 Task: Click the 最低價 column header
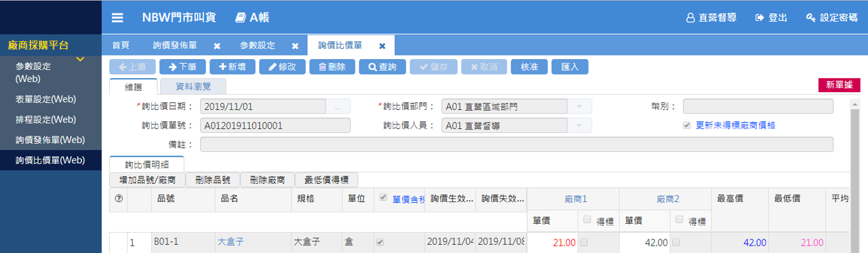coord(796,199)
